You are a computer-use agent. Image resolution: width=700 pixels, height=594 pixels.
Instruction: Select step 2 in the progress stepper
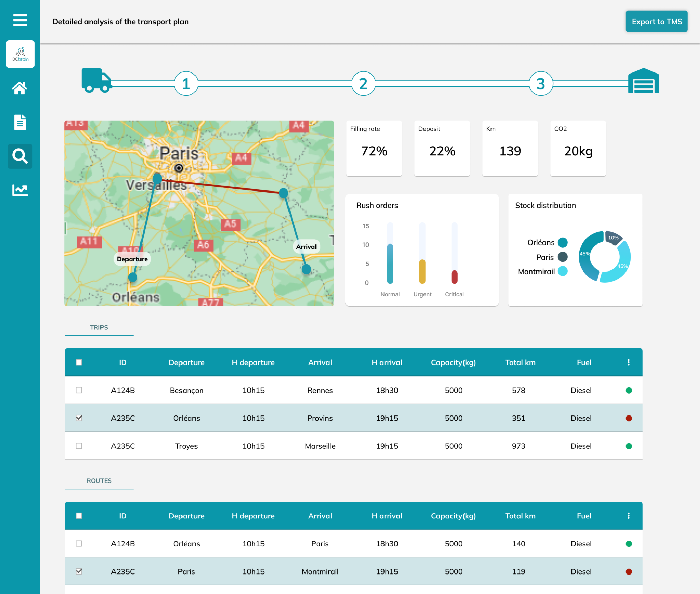click(x=363, y=83)
